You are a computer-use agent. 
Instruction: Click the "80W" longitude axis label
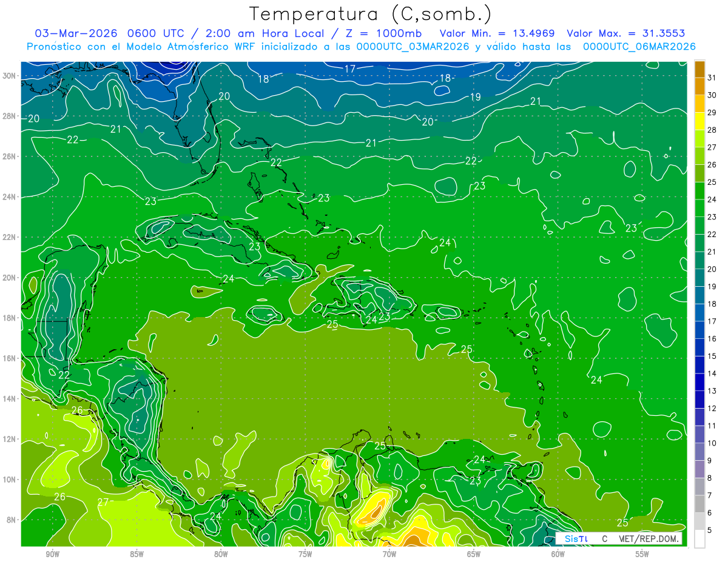point(221,554)
